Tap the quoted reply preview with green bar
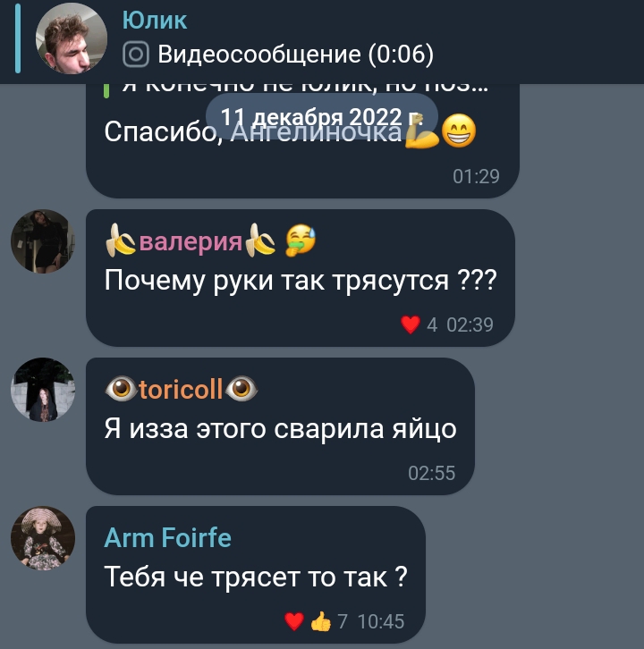 (297, 88)
